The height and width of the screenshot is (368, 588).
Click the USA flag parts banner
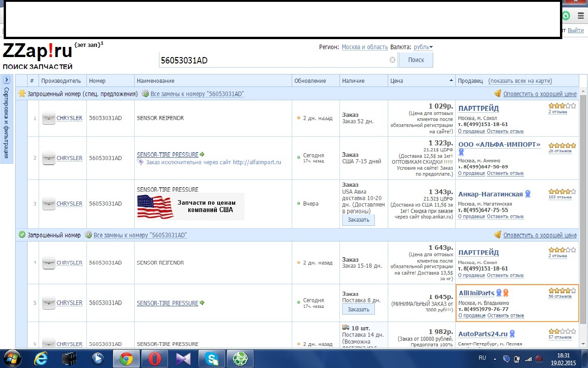click(191, 207)
